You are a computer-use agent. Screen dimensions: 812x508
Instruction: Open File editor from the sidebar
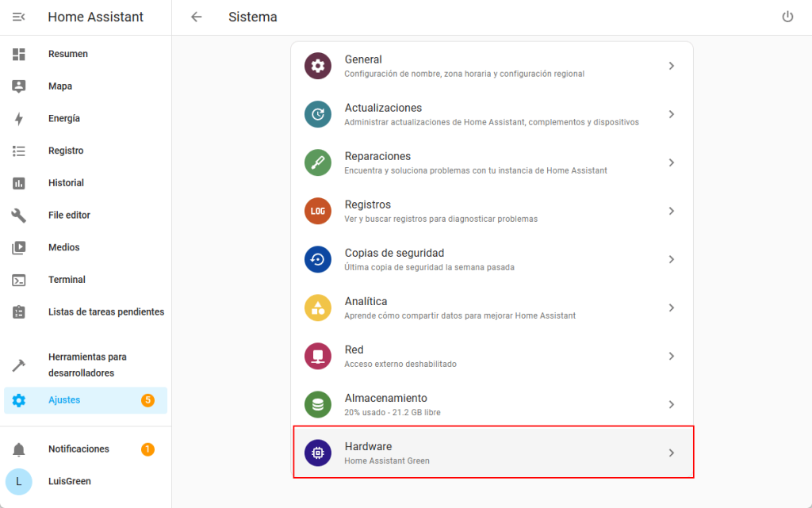(69, 216)
